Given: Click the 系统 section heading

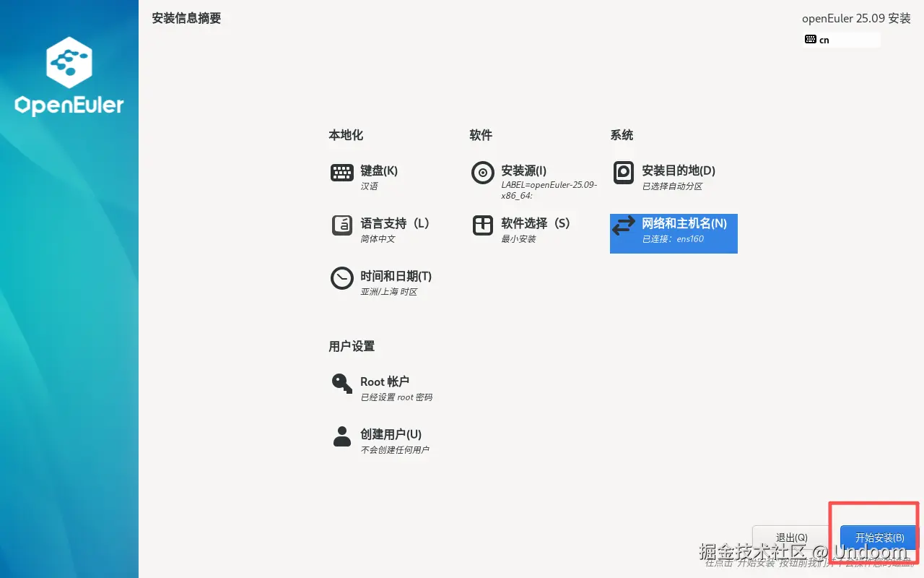Looking at the screenshot, I should click(622, 135).
